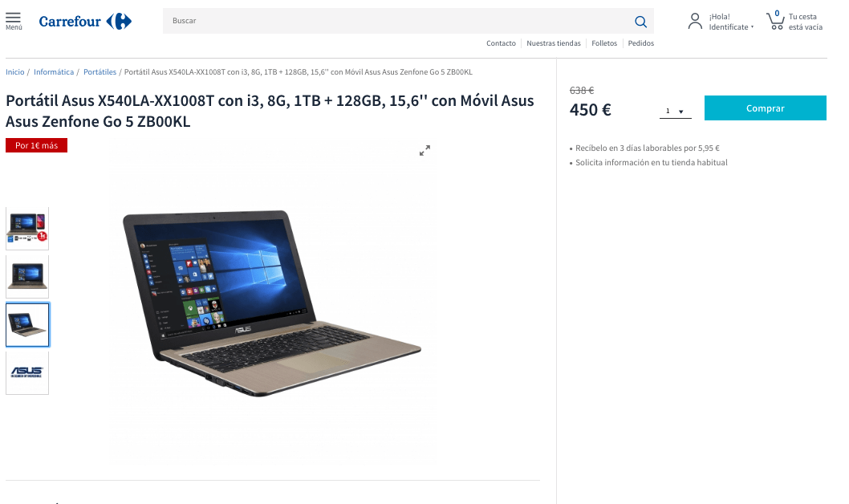Open Nuestras tiendas link
Image resolution: width=849 pixels, height=504 pixels.
pyautogui.click(x=554, y=43)
